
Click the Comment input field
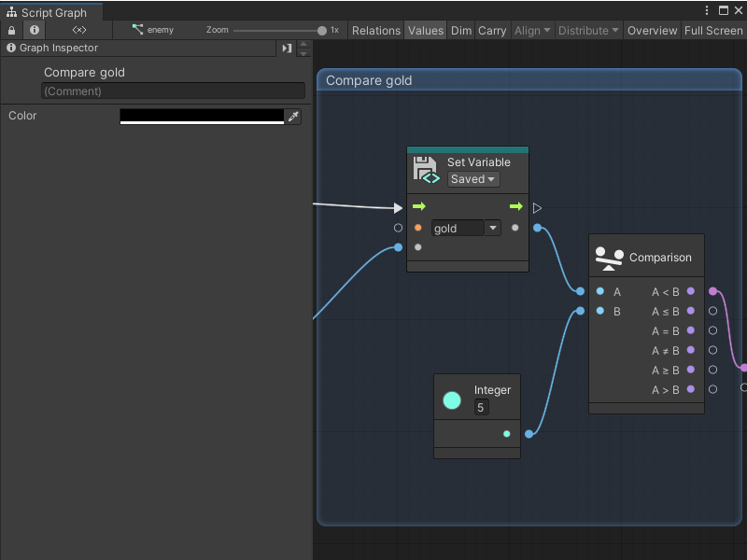(x=173, y=91)
